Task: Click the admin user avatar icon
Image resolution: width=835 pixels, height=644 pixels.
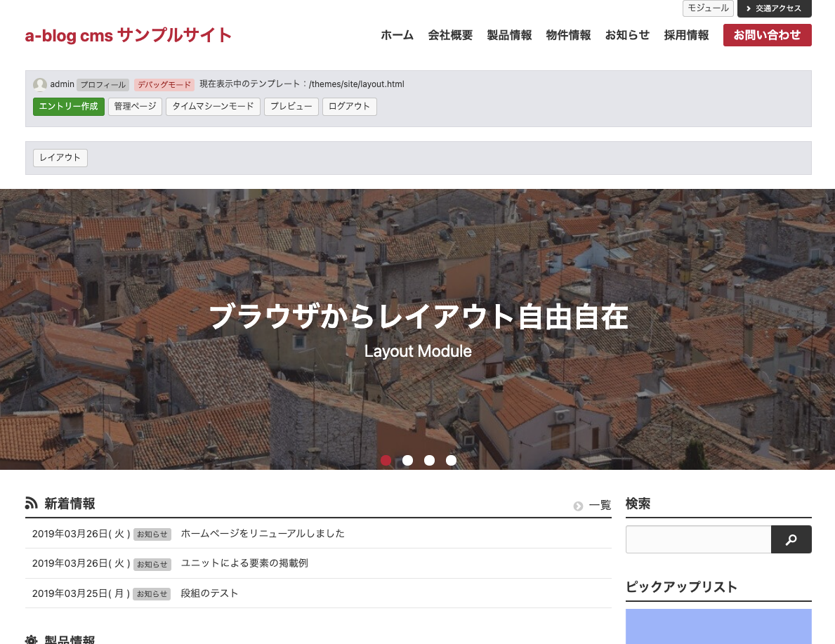Action: 40,84
